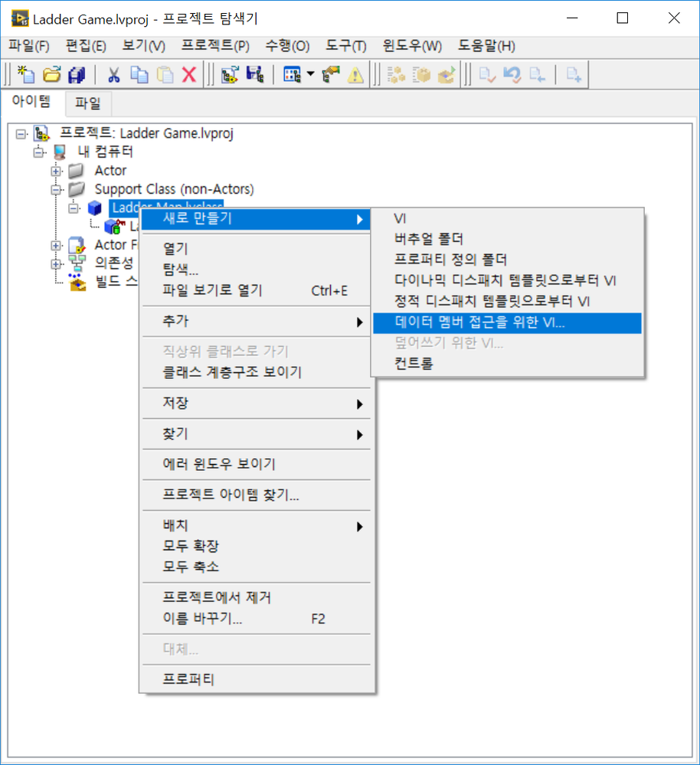Choose 클래스 계층구조 보이기 in the context menu
This screenshot has width=700, height=765.
(257, 372)
